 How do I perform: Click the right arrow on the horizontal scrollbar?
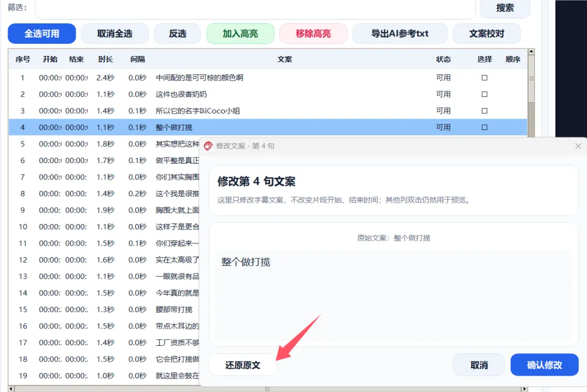[x=524, y=389]
